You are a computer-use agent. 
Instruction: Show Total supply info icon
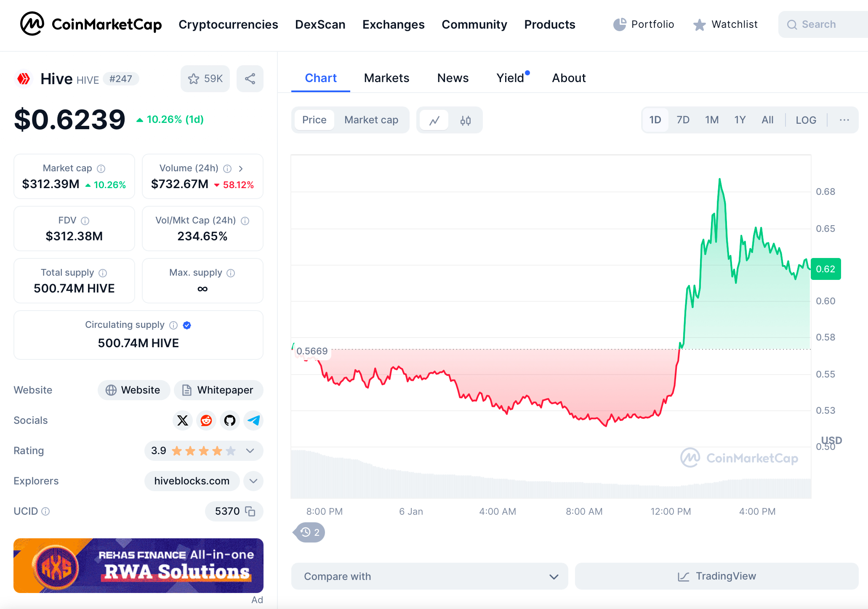click(x=103, y=273)
